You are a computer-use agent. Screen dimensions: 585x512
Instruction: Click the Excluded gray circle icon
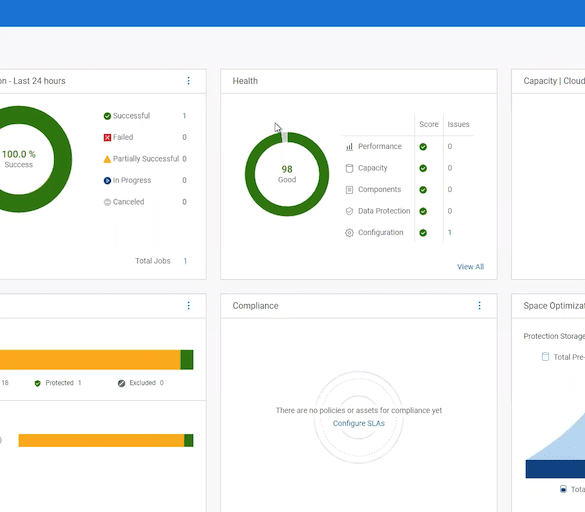click(121, 383)
